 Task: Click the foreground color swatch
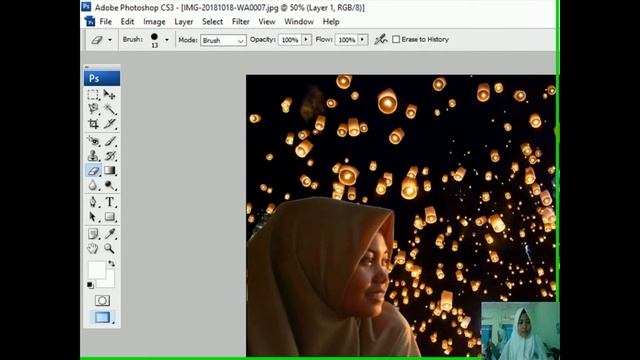(x=96, y=269)
